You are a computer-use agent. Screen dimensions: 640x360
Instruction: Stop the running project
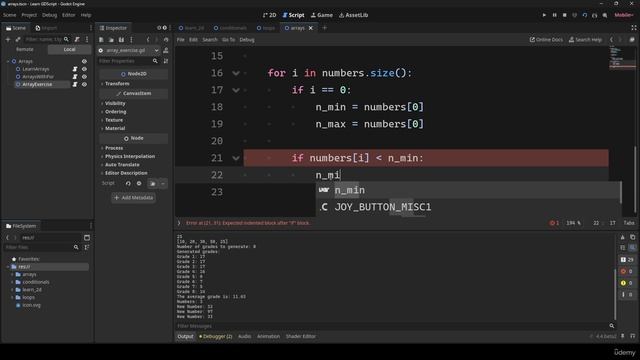coord(564,15)
